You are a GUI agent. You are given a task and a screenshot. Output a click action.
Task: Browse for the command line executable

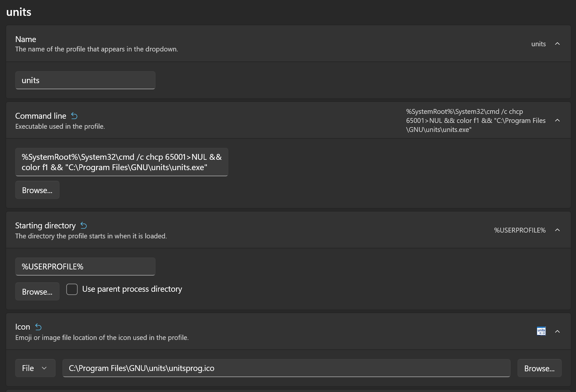pyautogui.click(x=37, y=190)
